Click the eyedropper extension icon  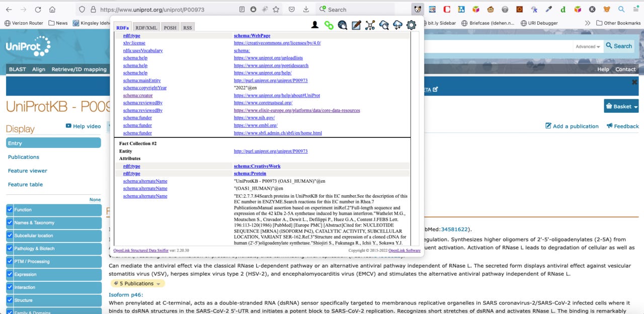[x=548, y=9]
